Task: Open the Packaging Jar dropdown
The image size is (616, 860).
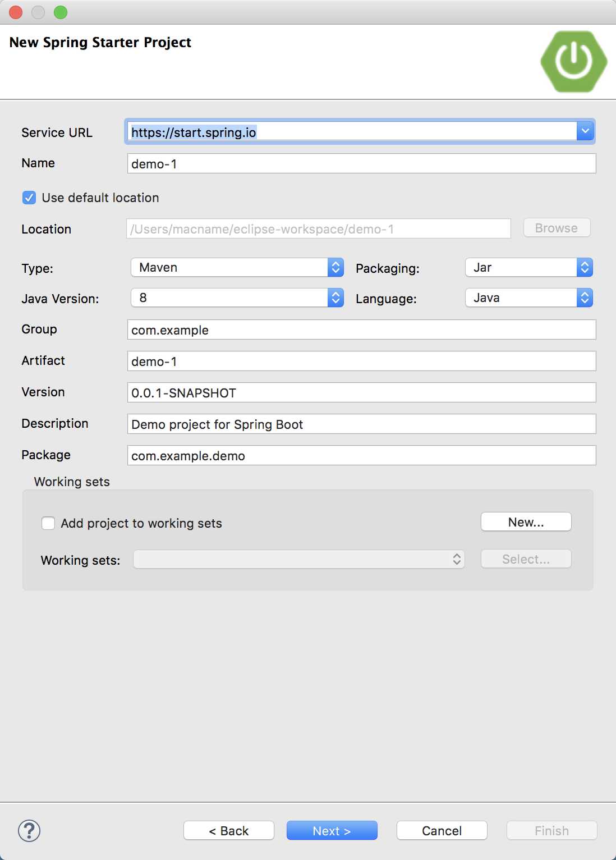Action: [x=529, y=267]
